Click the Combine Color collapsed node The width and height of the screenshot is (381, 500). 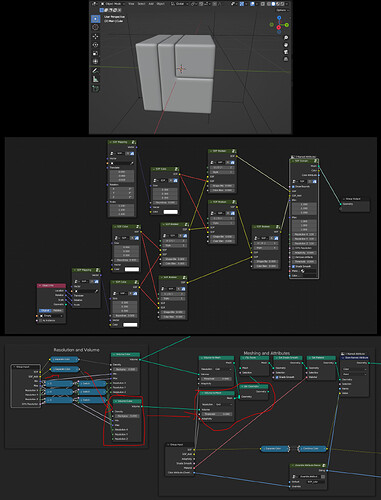point(312,449)
